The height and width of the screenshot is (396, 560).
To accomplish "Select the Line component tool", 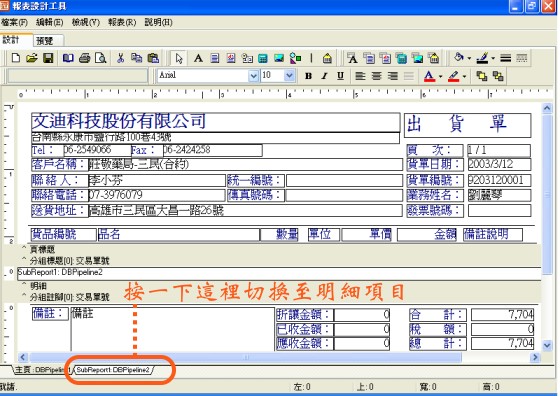I will click(311, 58).
